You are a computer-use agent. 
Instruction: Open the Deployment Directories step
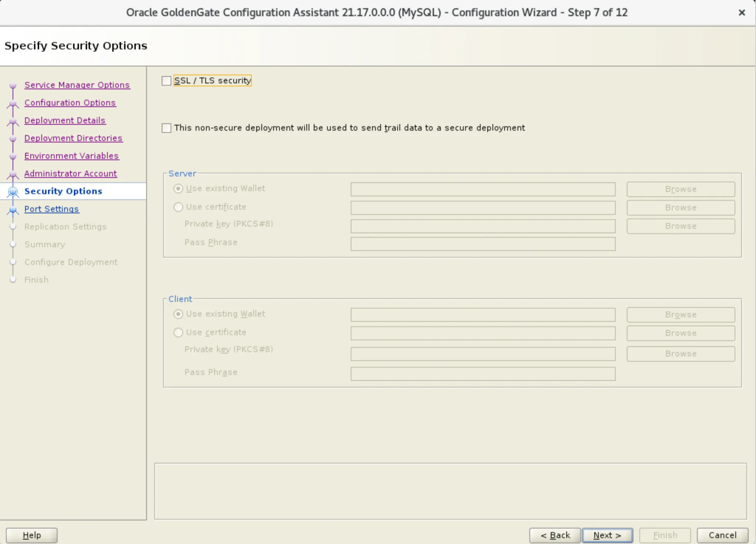[73, 138]
